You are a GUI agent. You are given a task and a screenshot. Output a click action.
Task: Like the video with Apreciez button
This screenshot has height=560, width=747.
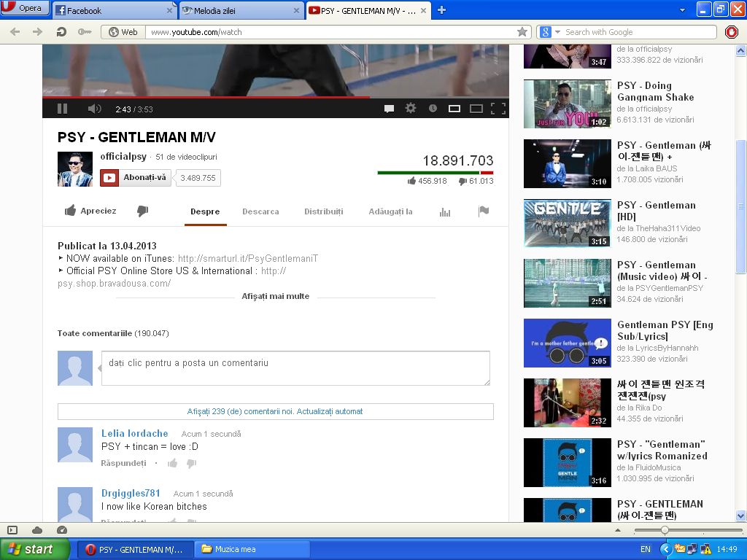(90, 211)
